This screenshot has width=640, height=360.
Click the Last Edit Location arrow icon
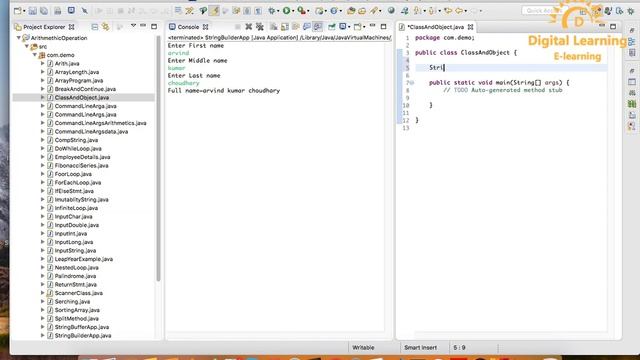click(x=448, y=11)
